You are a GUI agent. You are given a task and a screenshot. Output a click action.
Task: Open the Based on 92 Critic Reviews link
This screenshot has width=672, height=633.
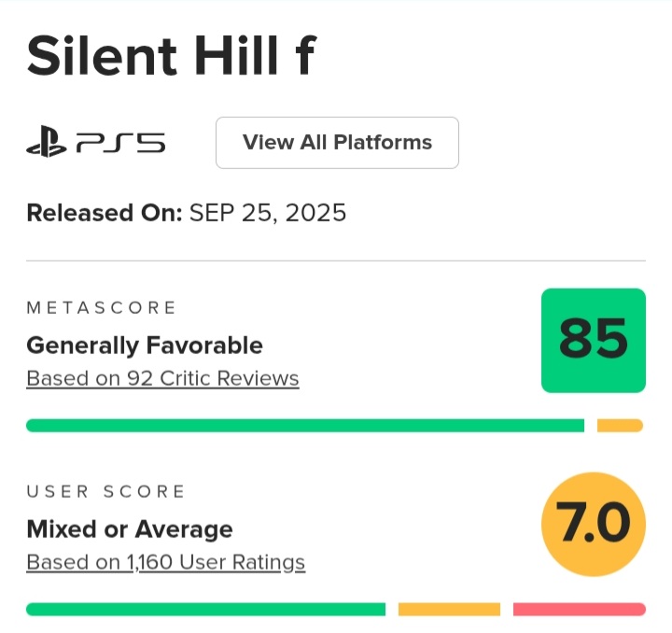point(162,379)
